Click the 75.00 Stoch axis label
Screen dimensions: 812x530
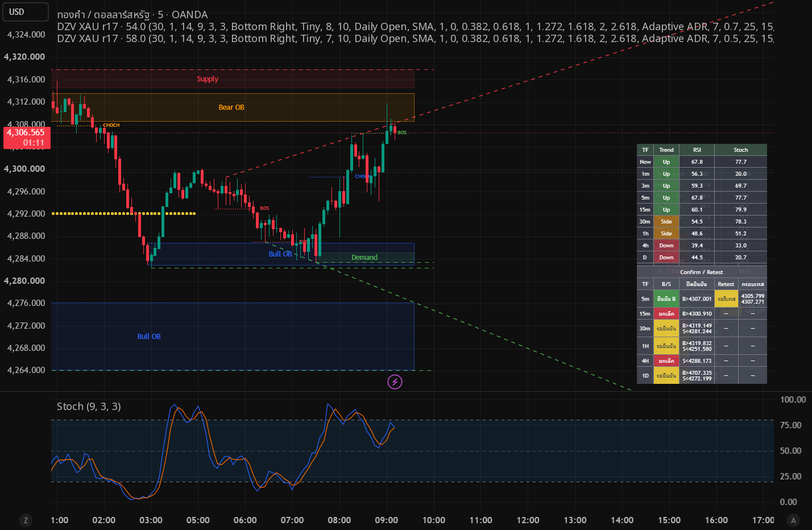(790, 425)
